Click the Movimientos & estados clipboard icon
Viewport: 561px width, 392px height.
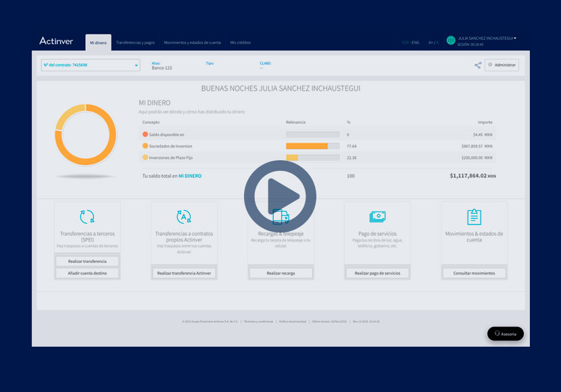(474, 217)
